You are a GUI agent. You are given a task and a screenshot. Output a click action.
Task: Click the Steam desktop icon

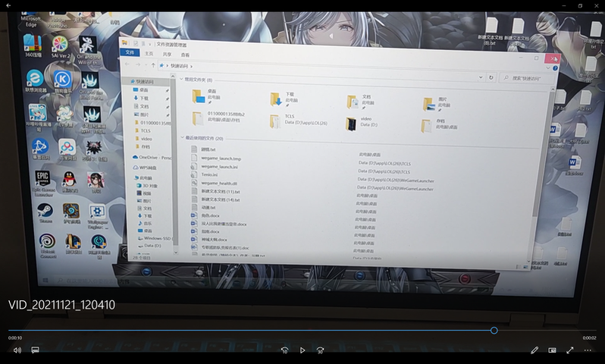tap(45, 213)
